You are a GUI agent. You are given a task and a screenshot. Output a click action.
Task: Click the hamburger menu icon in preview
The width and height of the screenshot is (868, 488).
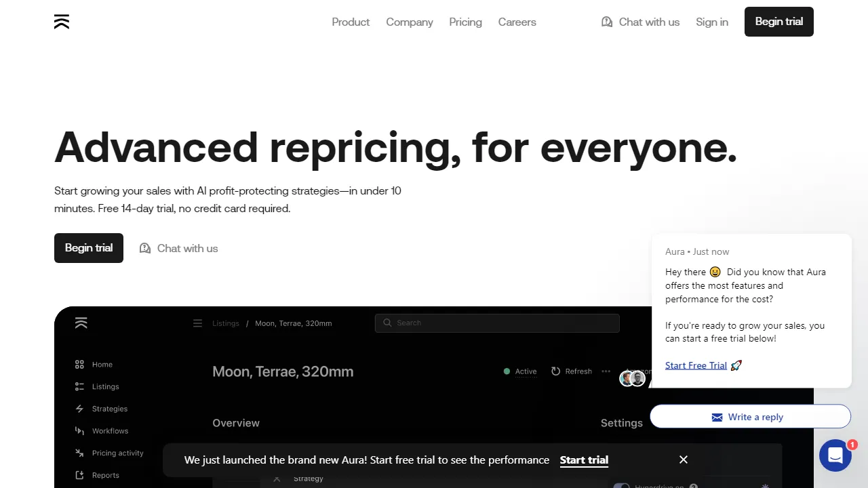[198, 323]
